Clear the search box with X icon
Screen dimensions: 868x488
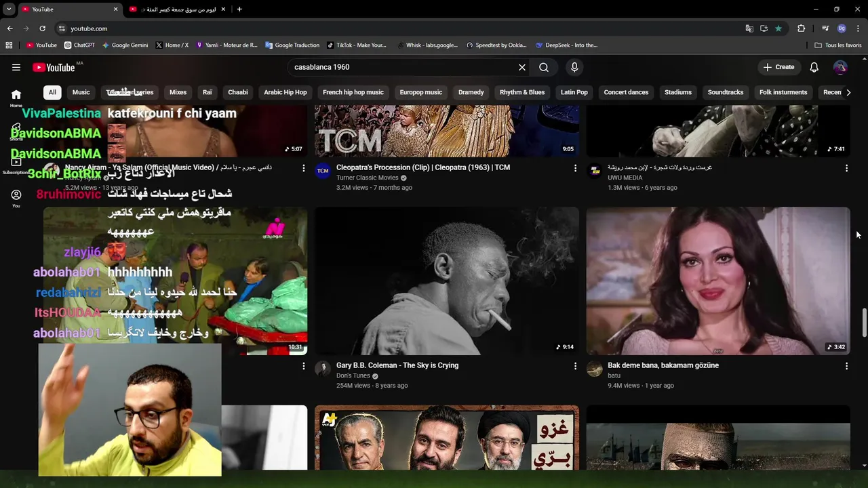click(x=522, y=67)
